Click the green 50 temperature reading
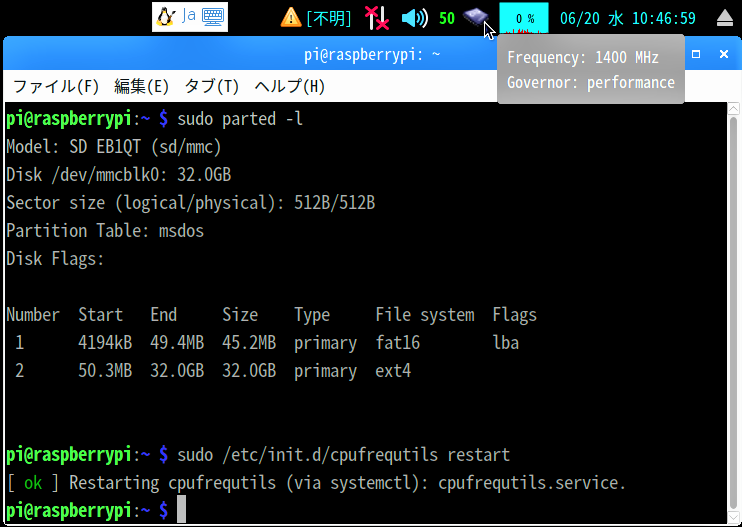 click(x=447, y=18)
